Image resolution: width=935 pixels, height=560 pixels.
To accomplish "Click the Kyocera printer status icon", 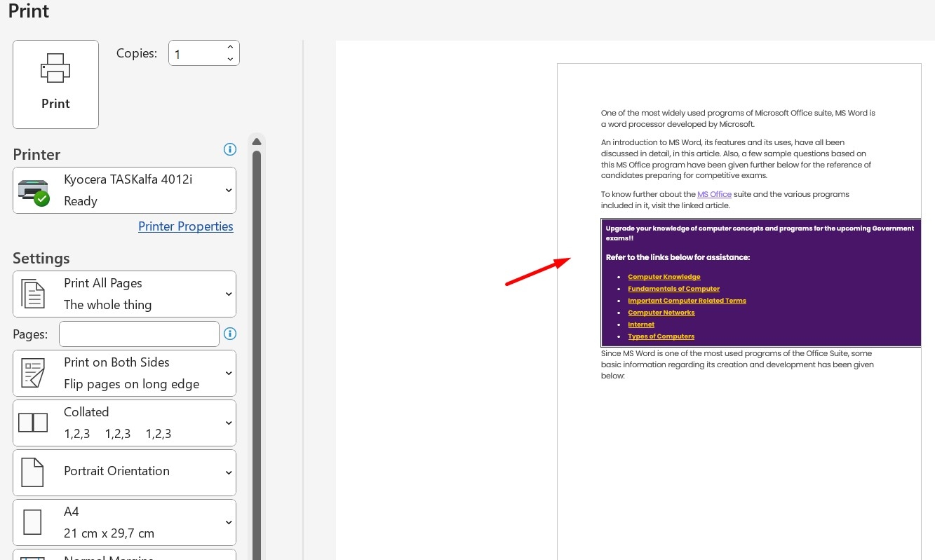I will point(34,191).
